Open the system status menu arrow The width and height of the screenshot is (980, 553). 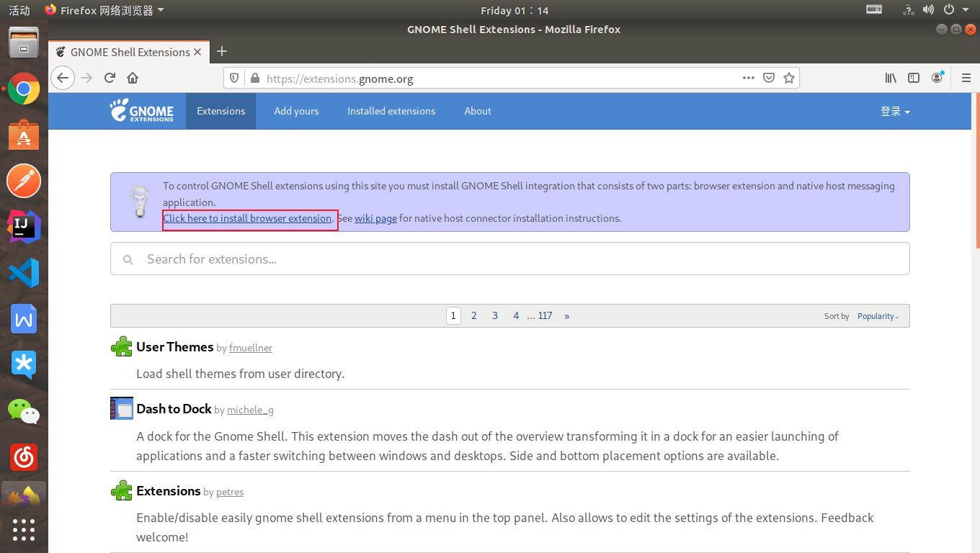tap(966, 10)
